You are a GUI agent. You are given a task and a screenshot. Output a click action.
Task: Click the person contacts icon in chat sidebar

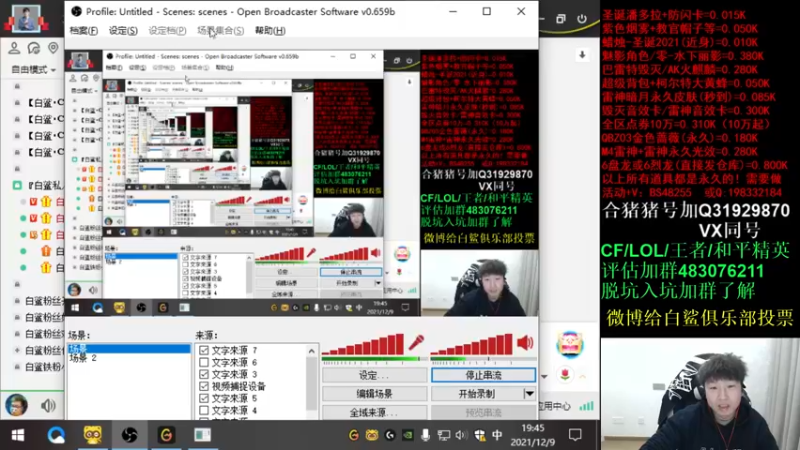point(14,48)
